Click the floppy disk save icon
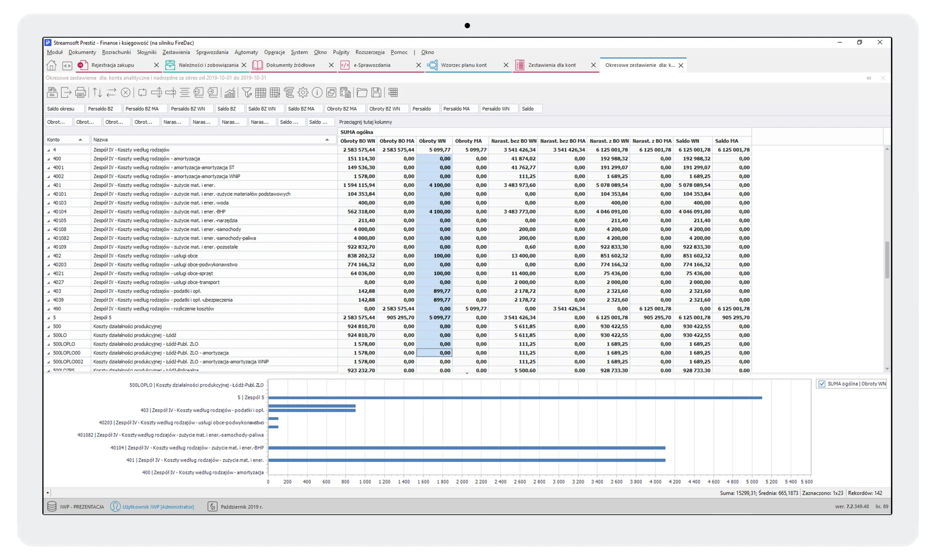934x560 pixels. 376,92
